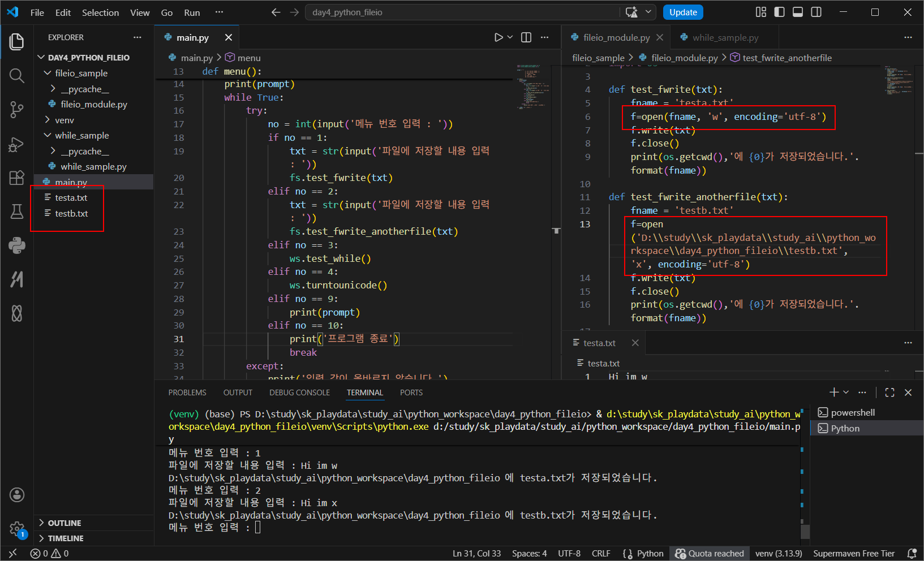Screen dimensions: 924x561
Task: Open the File menu
Action: click(x=37, y=12)
